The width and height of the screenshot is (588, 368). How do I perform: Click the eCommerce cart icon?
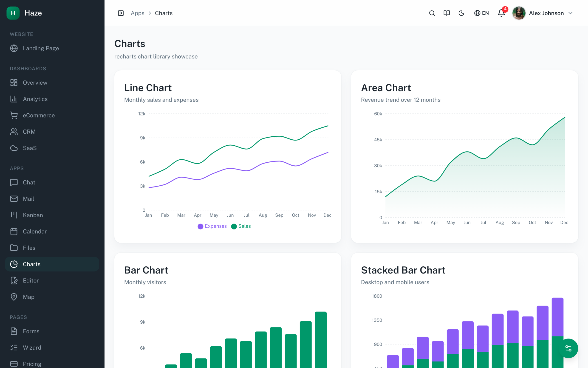coord(14,115)
